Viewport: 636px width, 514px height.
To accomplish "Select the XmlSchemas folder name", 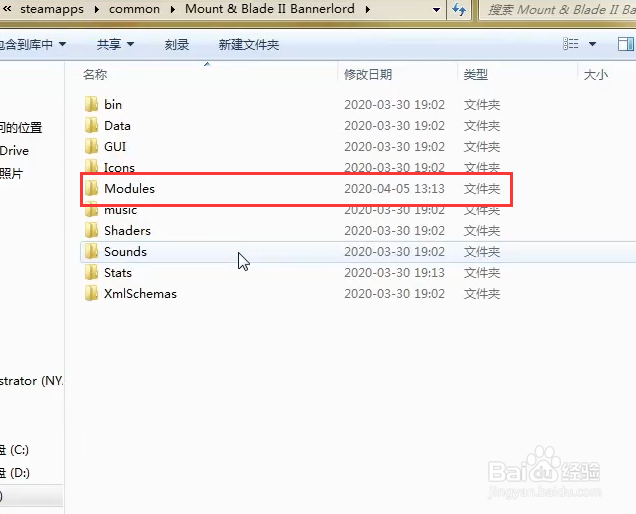I will (x=140, y=294).
